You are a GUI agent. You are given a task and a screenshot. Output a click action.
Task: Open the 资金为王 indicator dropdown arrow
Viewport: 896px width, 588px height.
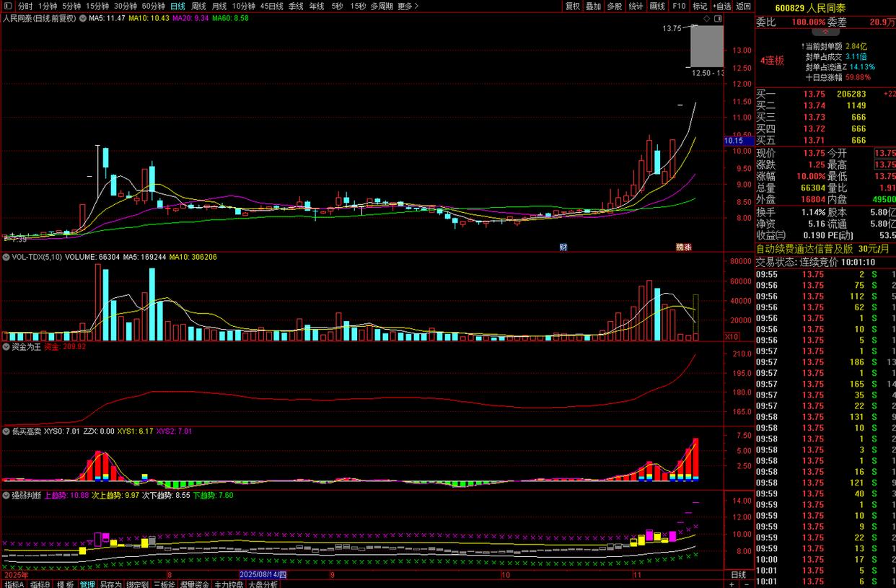tap(6, 346)
